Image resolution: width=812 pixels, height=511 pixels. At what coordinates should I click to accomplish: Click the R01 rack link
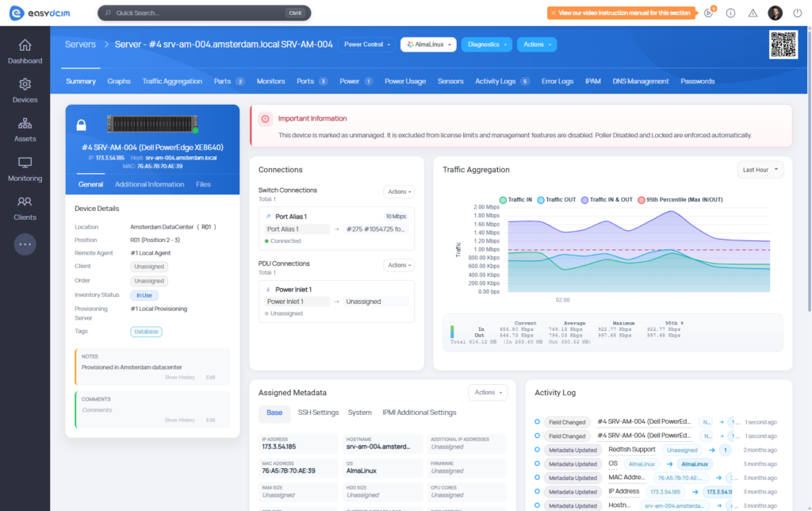pyautogui.click(x=206, y=227)
